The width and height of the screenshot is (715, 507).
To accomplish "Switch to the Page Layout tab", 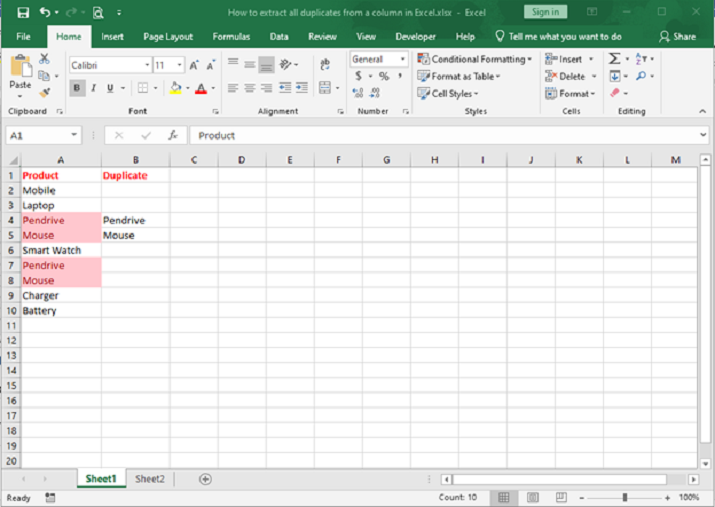I will tap(168, 36).
